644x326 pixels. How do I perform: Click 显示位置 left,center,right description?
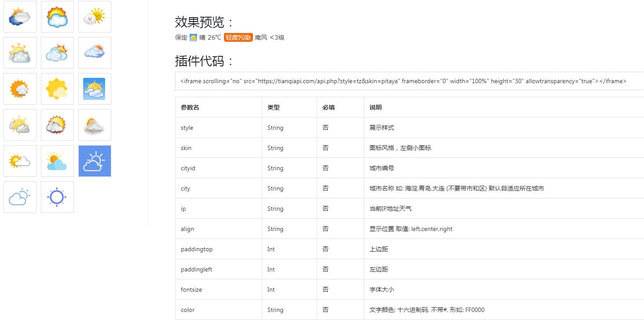pos(411,229)
